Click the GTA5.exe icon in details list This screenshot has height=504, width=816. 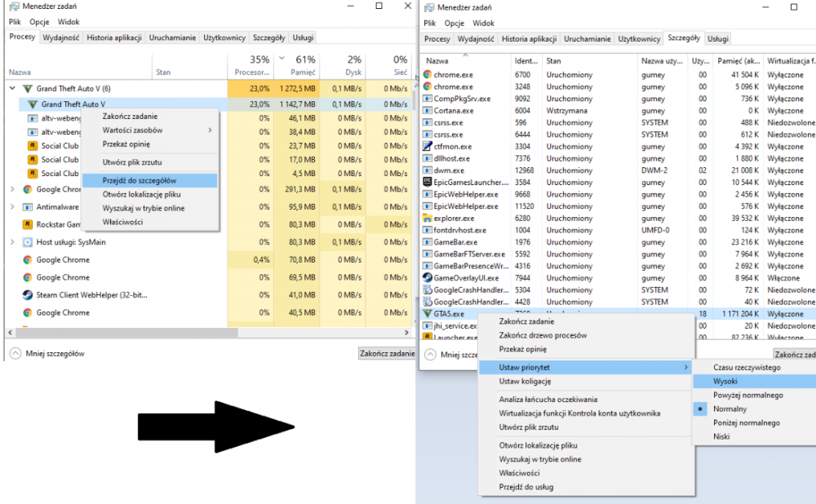[428, 314]
